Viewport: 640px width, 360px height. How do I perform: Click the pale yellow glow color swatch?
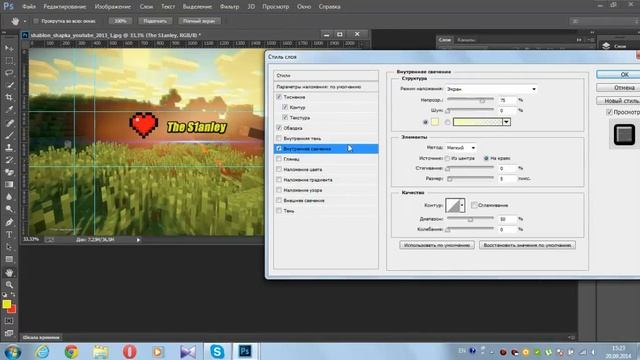[435, 122]
